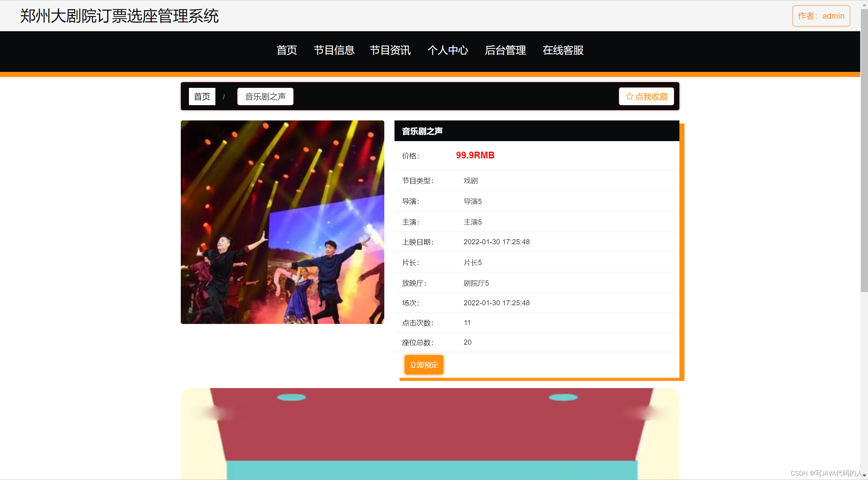Click the orange 立即预定 button

pyautogui.click(x=424, y=365)
